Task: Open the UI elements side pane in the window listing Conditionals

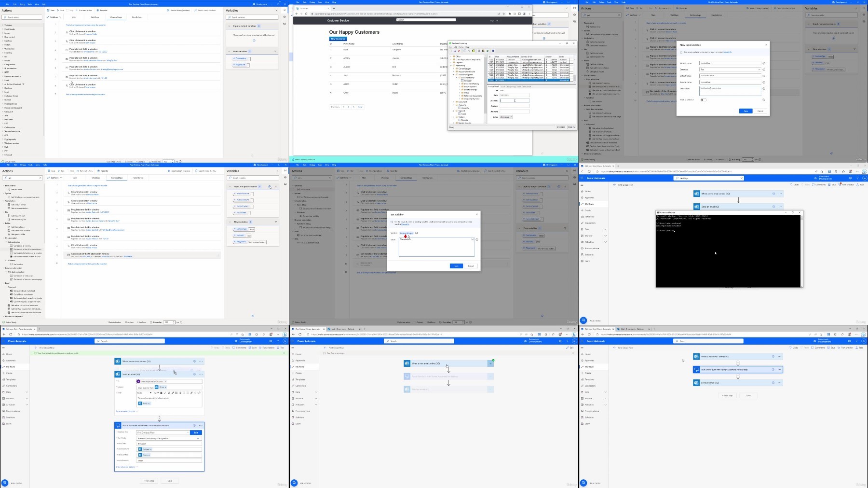Action: pos(285,17)
